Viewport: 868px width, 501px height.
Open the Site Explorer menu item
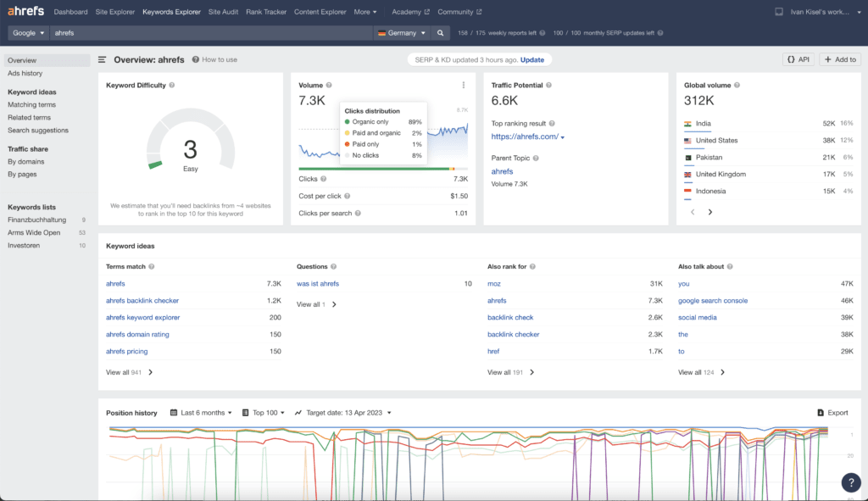[114, 12]
